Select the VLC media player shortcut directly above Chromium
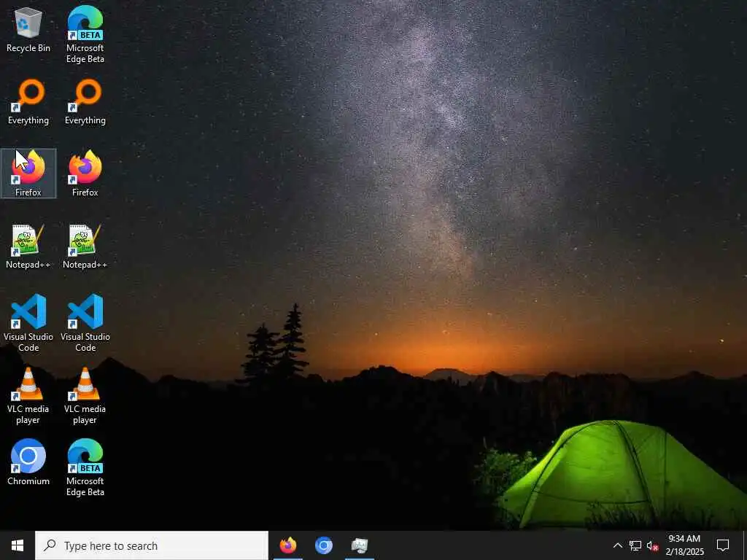Image resolution: width=747 pixels, height=560 pixels. [x=28, y=396]
